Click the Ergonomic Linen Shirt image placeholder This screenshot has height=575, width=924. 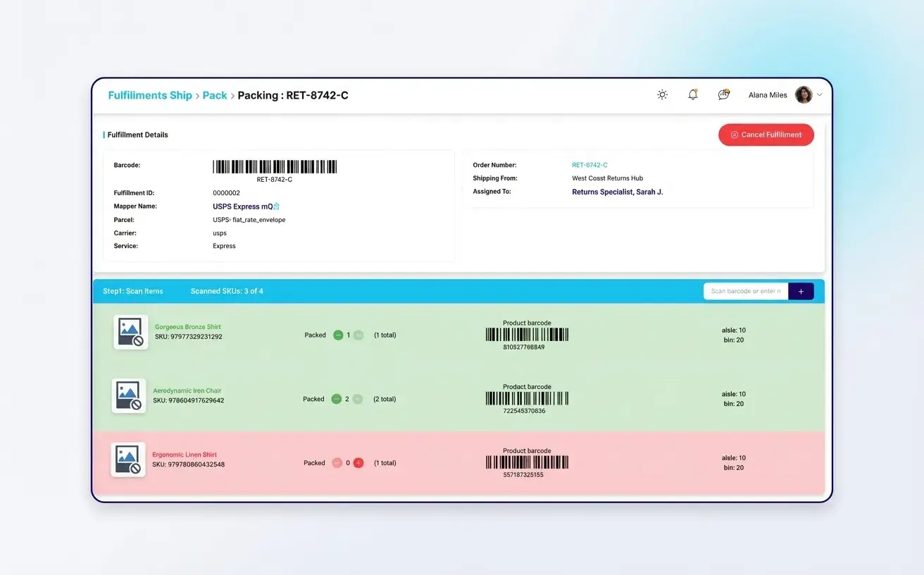coord(128,459)
